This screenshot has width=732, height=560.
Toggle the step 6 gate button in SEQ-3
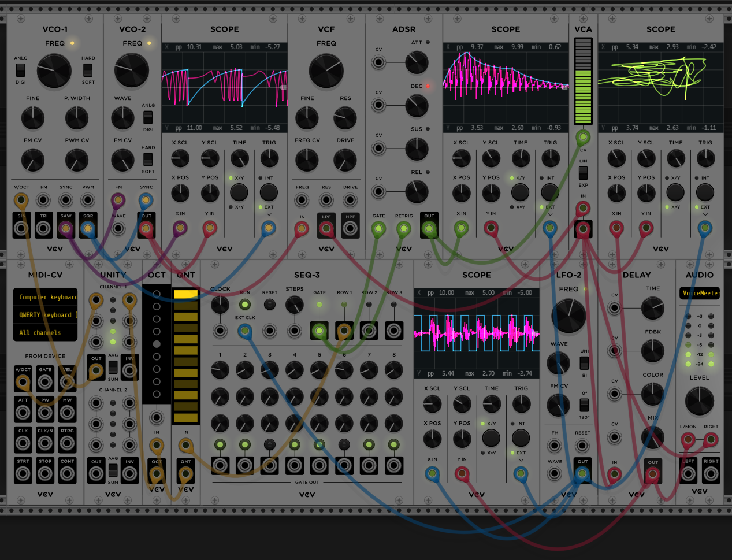pos(344,445)
